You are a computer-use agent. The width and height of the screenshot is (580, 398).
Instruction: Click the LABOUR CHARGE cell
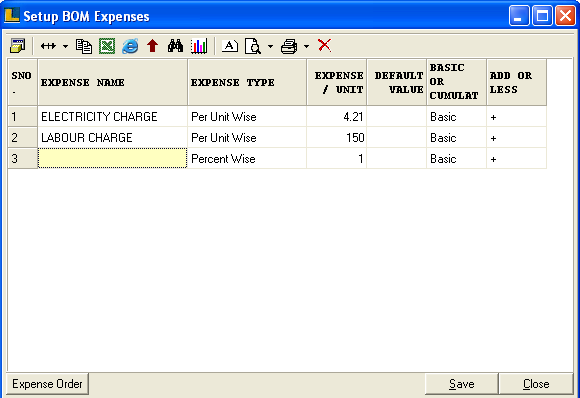tap(112, 138)
